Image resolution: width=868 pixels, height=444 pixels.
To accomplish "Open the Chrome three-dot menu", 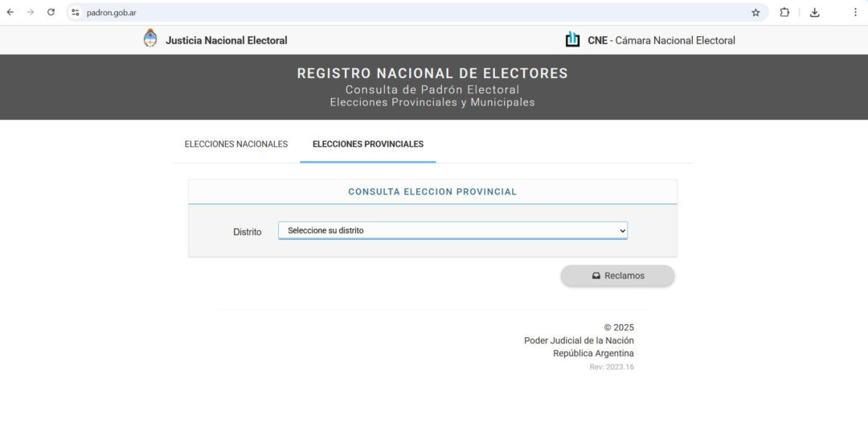I will 855,12.
